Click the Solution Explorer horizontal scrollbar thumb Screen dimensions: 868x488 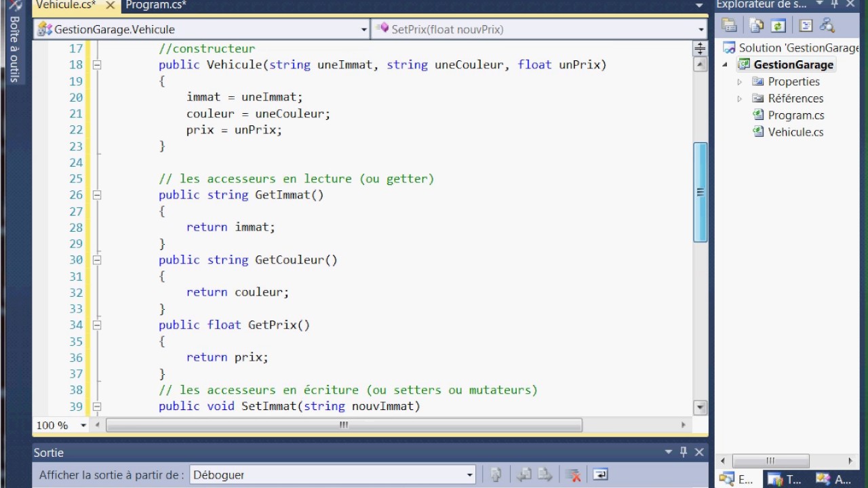coord(770,461)
